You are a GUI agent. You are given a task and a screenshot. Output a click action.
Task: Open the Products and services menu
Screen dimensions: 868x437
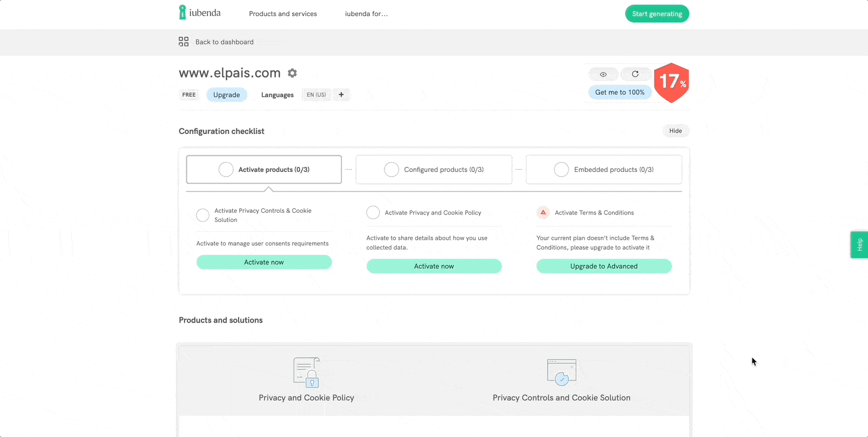[282, 14]
